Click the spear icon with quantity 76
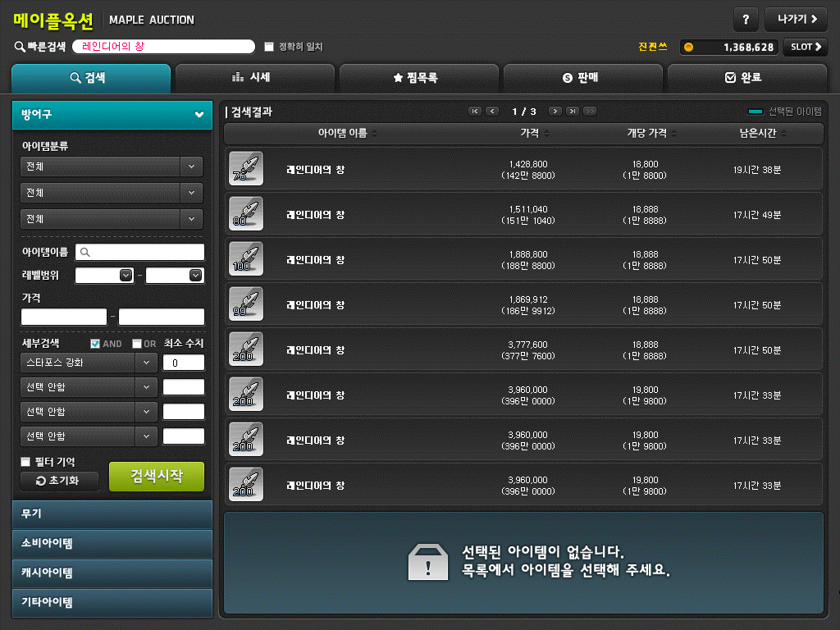The height and width of the screenshot is (630, 840). tap(246, 168)
